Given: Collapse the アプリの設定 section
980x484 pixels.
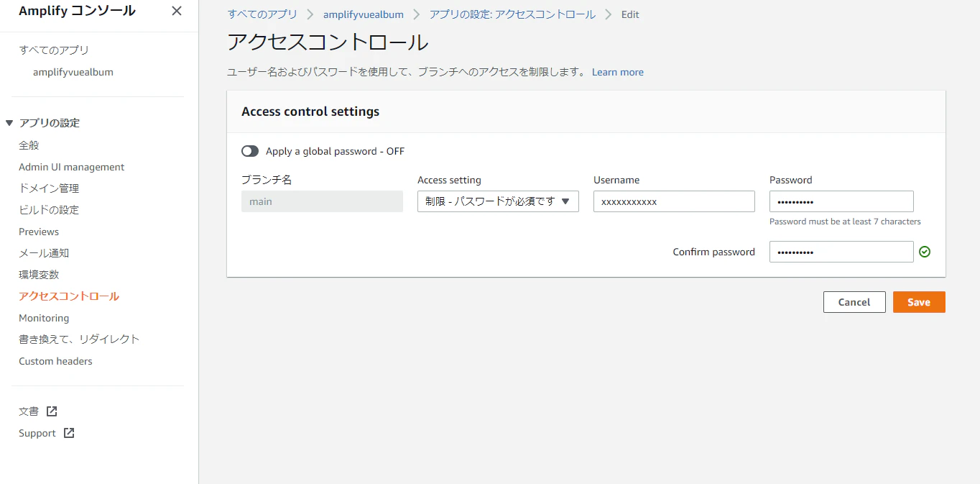Looking at the screenshot, I should tap(9, 123).
